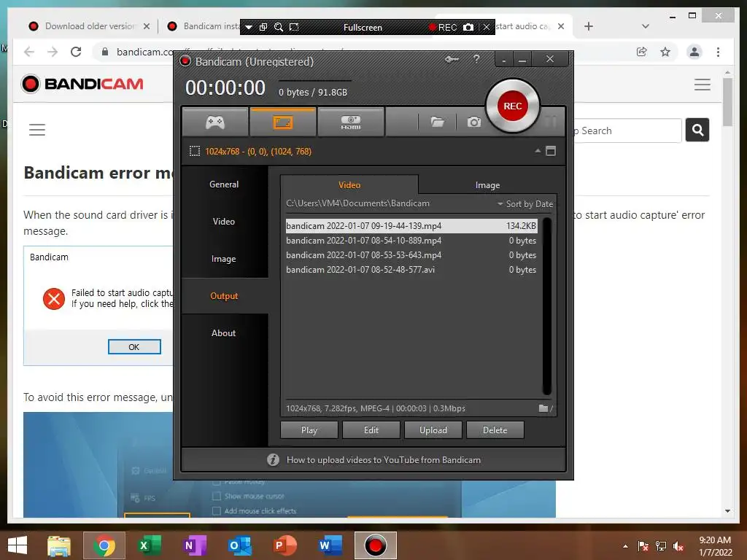This screenshot has height=560, width=747.
Task: Click the Play button
Action: (x=309, y=430)
